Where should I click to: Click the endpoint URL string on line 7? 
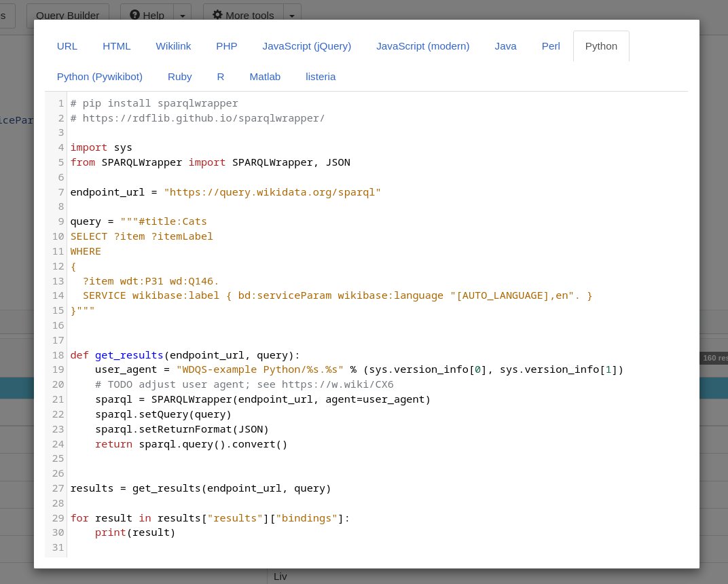point(272,192)
